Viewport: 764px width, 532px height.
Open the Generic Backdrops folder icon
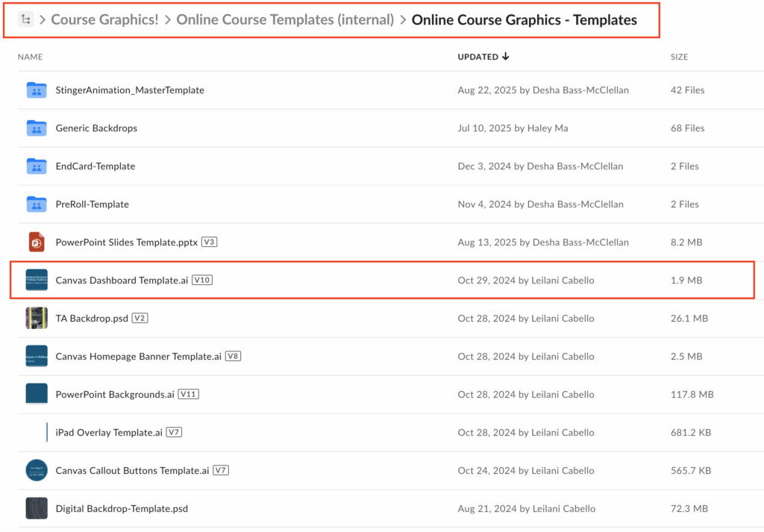point(37,128)
